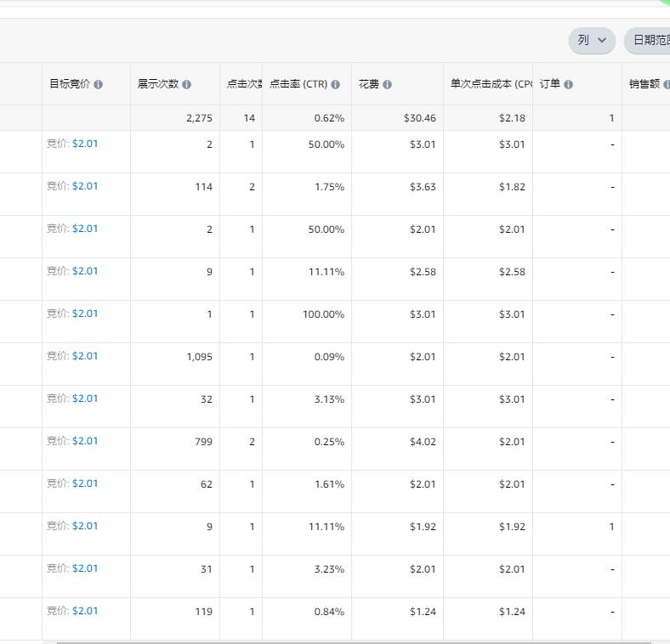Image resolution: width=670 pixels, height=644 pixels.
Task: Select the total clicks value 14
Action: [249, 118]
